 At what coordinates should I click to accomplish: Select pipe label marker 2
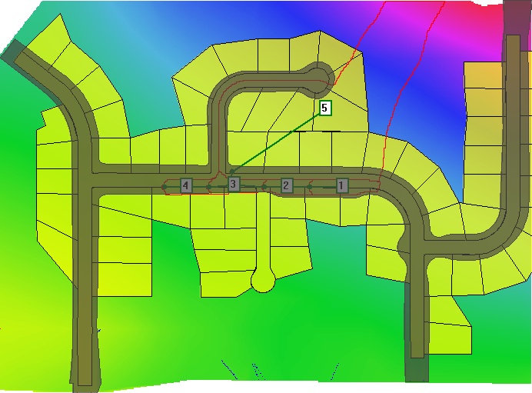286,185
